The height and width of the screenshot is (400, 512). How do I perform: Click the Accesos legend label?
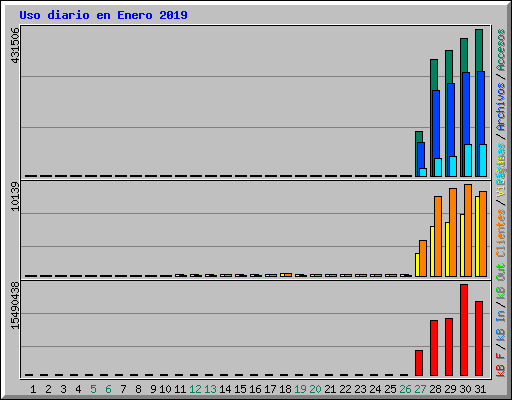click(x=501, y=50)
